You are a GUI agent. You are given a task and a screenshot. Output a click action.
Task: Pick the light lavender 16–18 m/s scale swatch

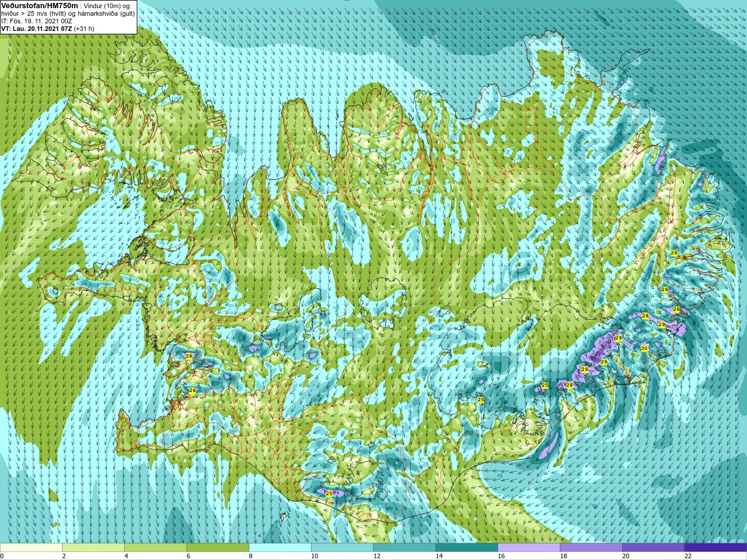(x=529, y=547)
